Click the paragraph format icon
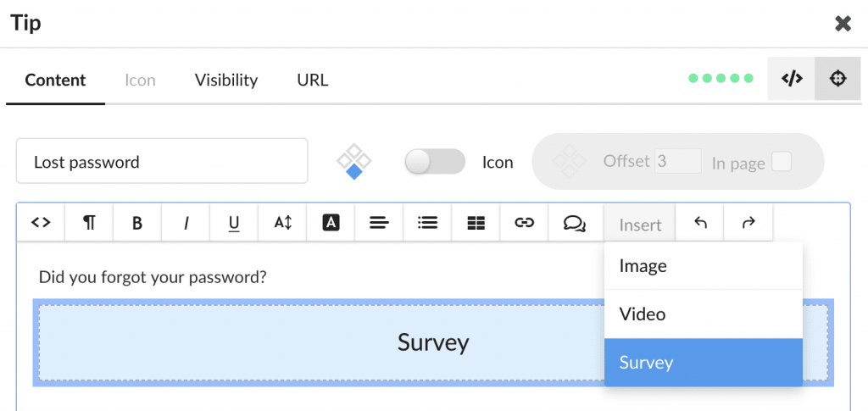 [89, 222]
